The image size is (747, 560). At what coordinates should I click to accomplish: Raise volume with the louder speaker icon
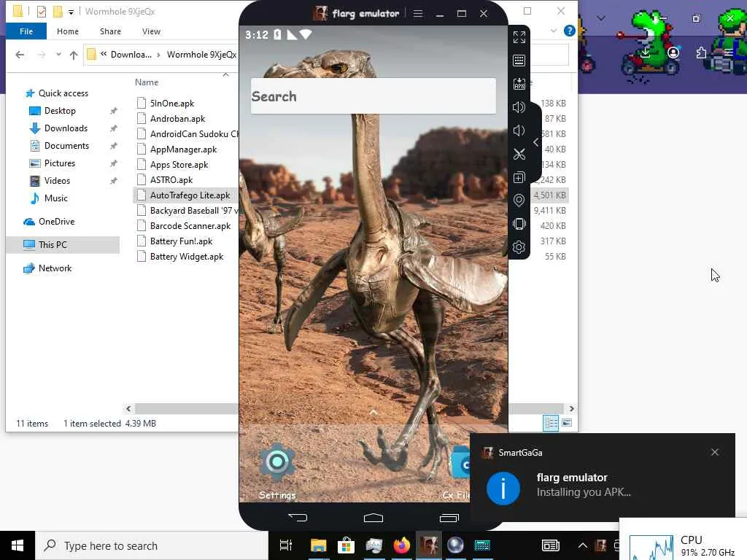519,107
